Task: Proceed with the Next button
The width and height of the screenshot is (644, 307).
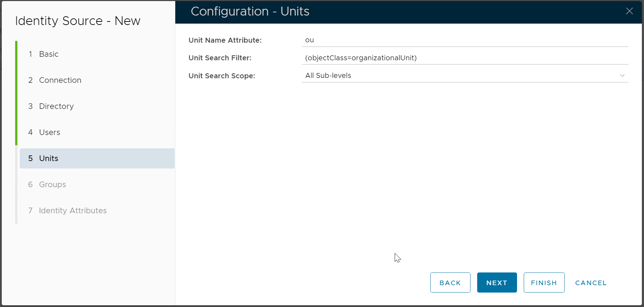Action: 497,283
